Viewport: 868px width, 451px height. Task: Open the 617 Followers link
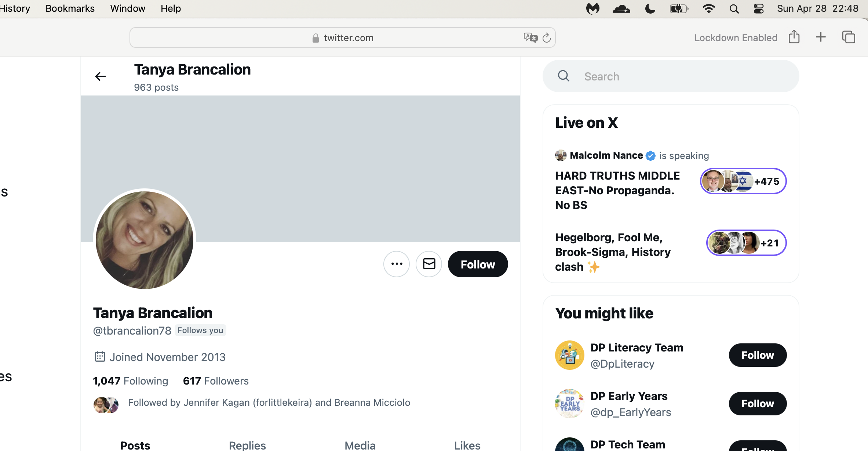point(216,381)
